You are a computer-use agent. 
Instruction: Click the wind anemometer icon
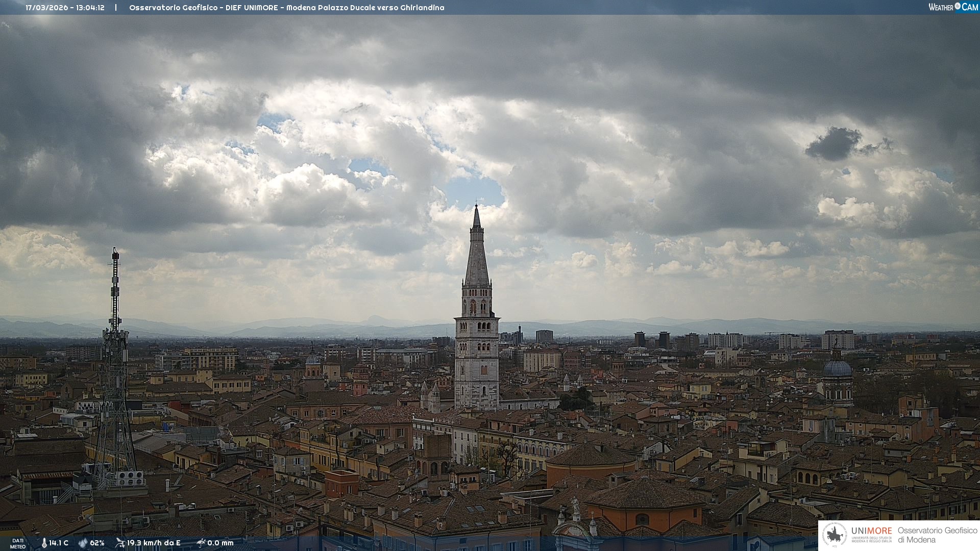(120, 543)
